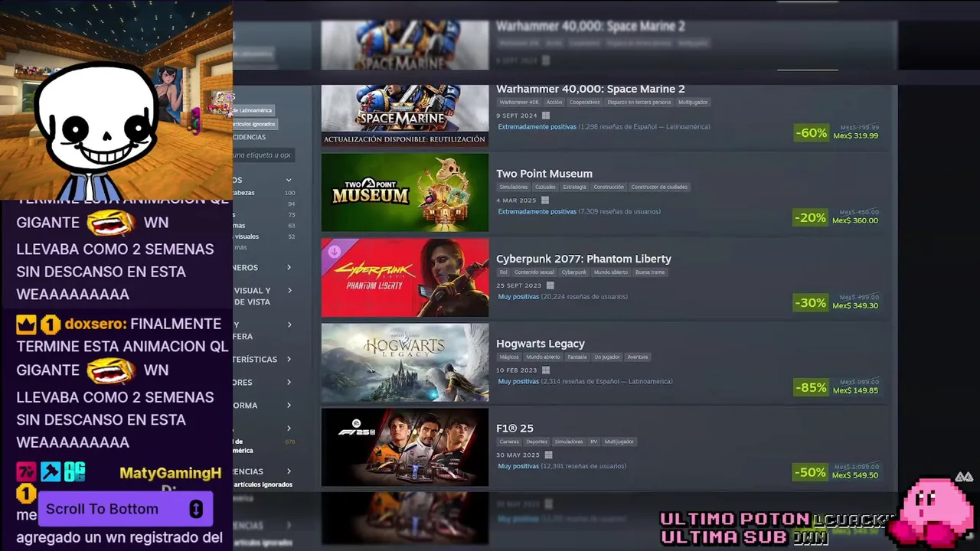Click the MatyGamingH username in chat

point(171,473)
